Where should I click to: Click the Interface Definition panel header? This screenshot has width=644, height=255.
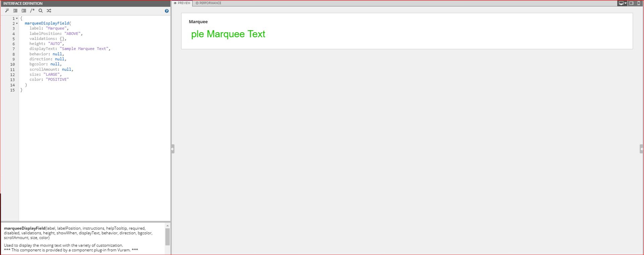coord(85,3)
